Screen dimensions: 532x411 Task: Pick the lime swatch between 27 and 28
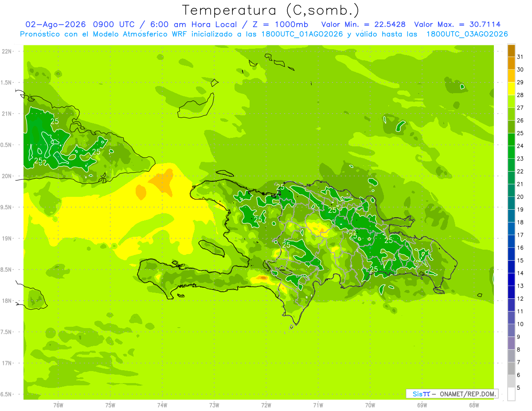[x=512, y=101]
